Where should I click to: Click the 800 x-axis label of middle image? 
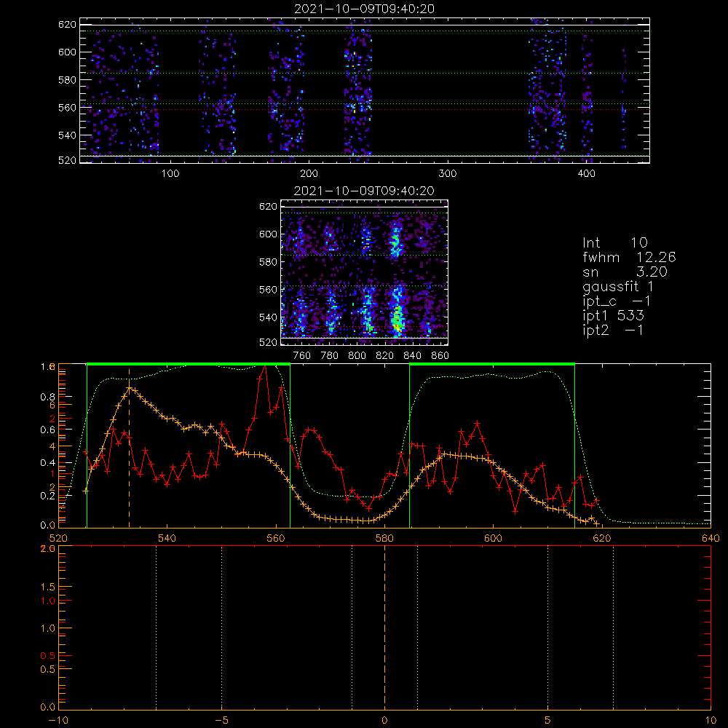tap(357, 356)
